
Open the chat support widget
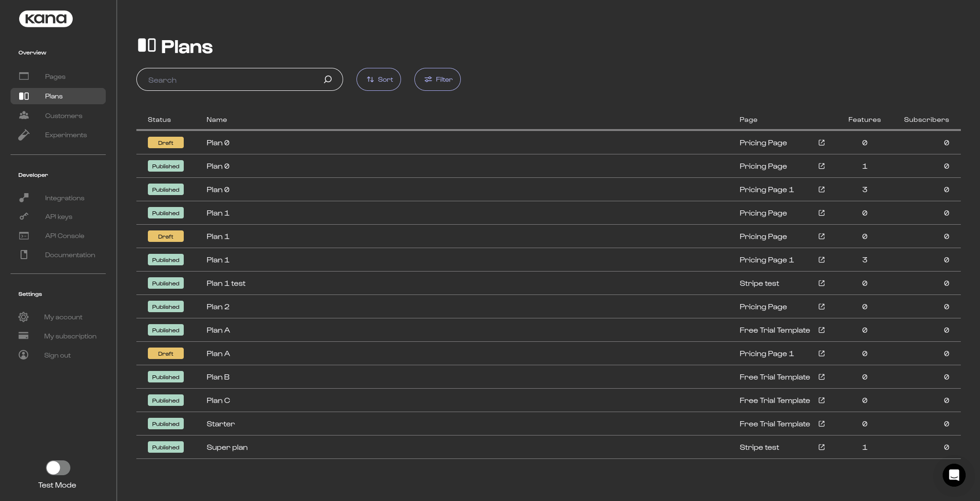954,475
